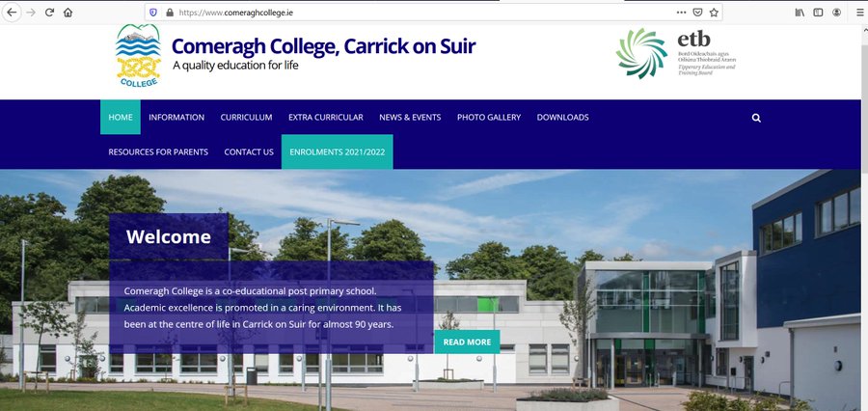Click the ETB swirl logo
The image size is (868, 411).
[x=641, y=53]
